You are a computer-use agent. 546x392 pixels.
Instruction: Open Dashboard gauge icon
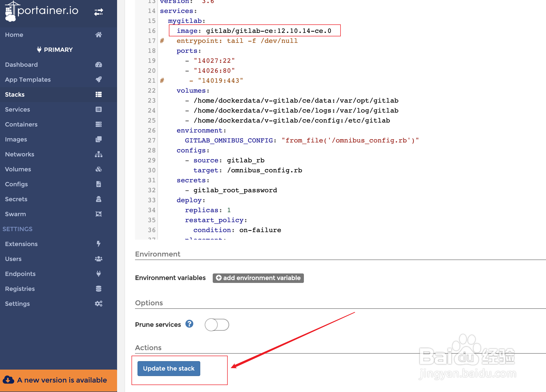[99, 65]
